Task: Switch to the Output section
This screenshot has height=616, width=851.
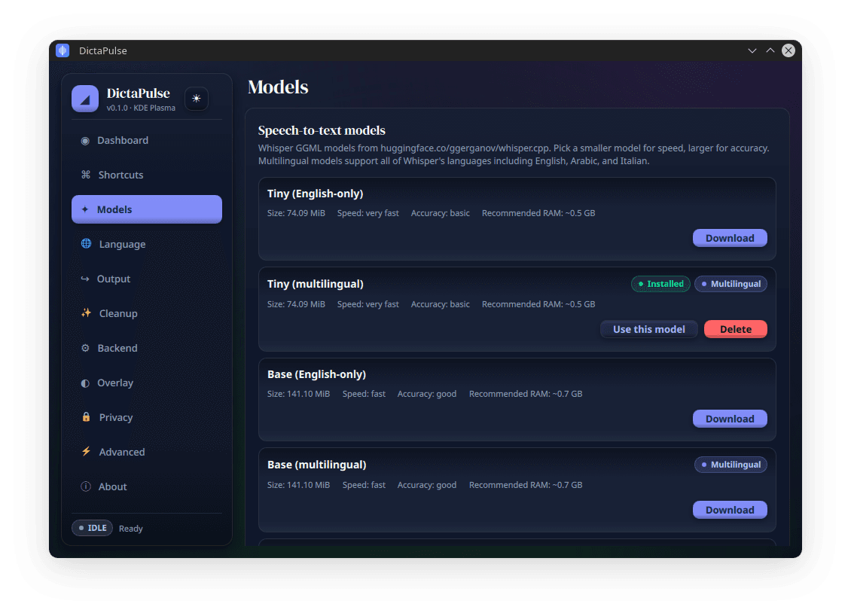Action: click(x=147, y=279)
